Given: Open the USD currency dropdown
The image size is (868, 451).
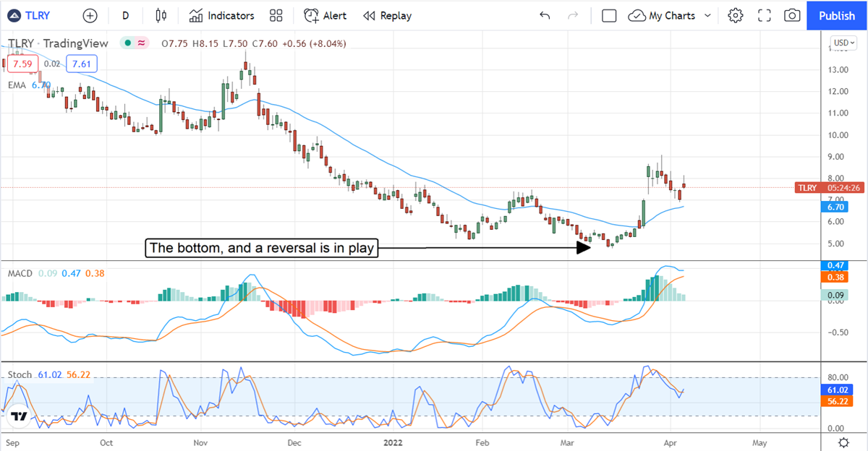Looking at the screenshot, I should (x=843, y=43).
